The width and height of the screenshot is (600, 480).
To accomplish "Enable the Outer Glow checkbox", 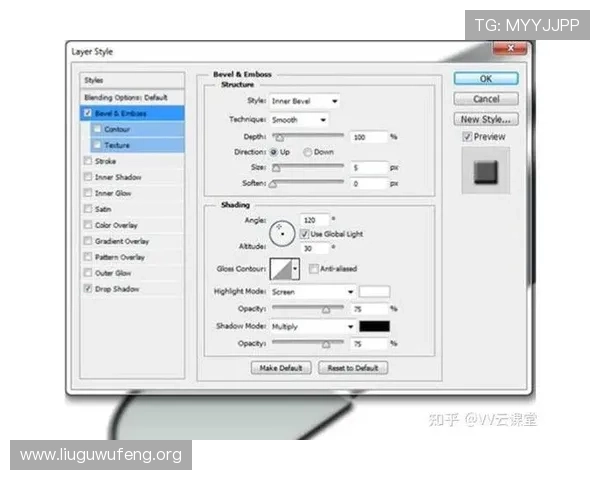I will click(x=88, y=273).
